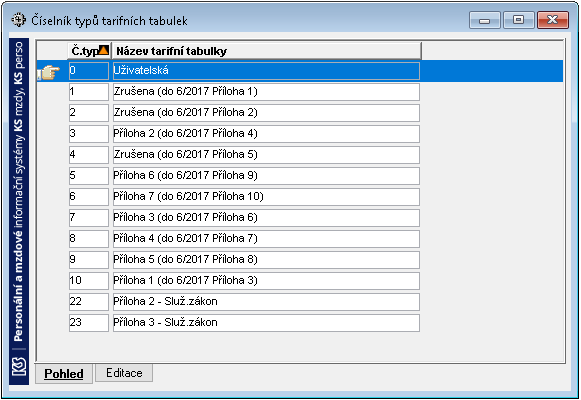Select Příloha 7 (do 6/2017 Příloha 10)
The width and height of the screenshot is (581, 400).
click(x=266, y=197)
